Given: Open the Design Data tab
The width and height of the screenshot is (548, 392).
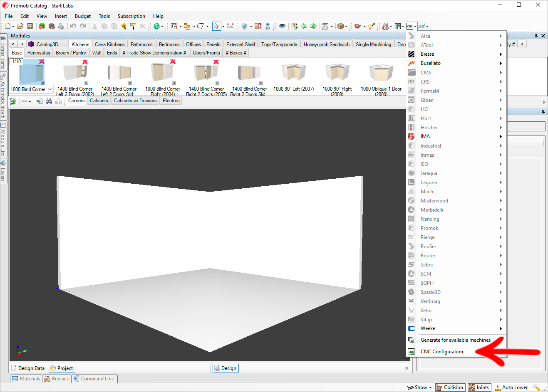Looking at the screenshot, I should pos(28,368).
